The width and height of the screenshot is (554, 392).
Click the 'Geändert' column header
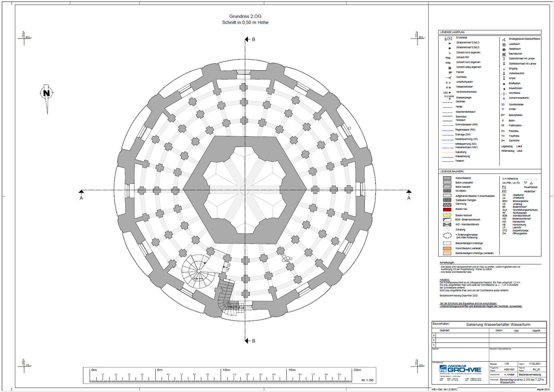444,330
